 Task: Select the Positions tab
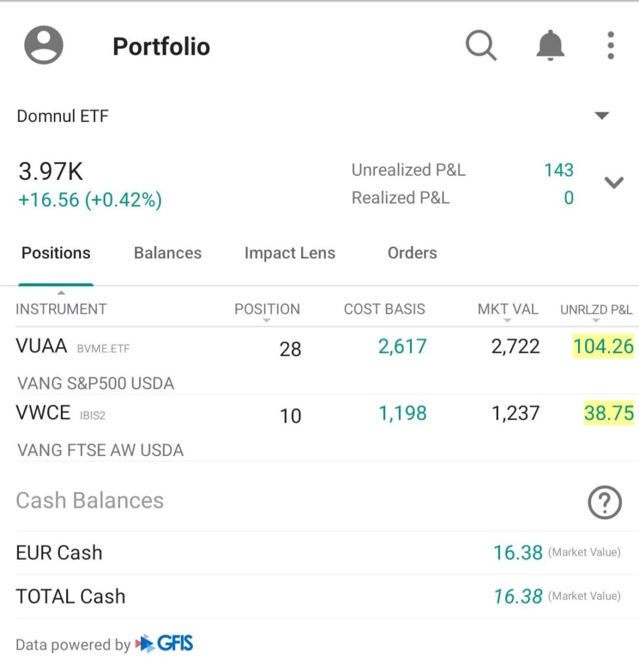coord(56,253)
